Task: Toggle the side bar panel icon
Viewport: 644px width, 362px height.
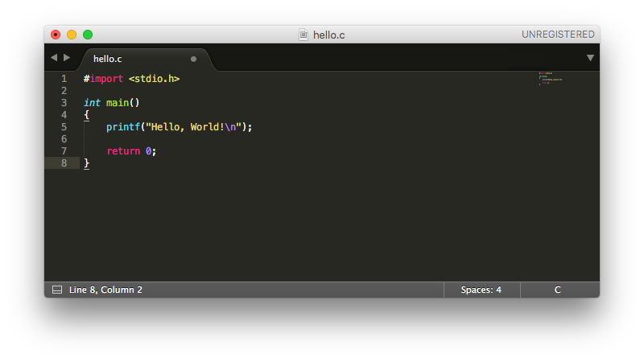Action: pyautogui.click(x=57, y=290)
